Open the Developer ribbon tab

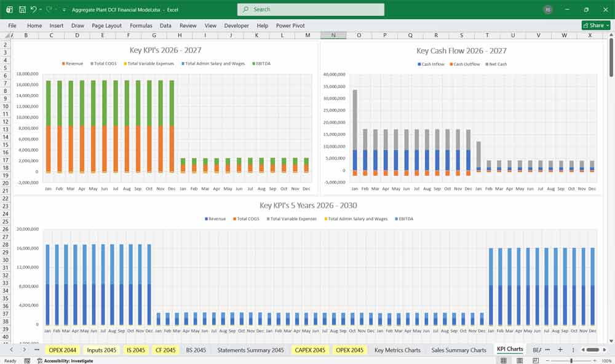(x=237, y=25)
